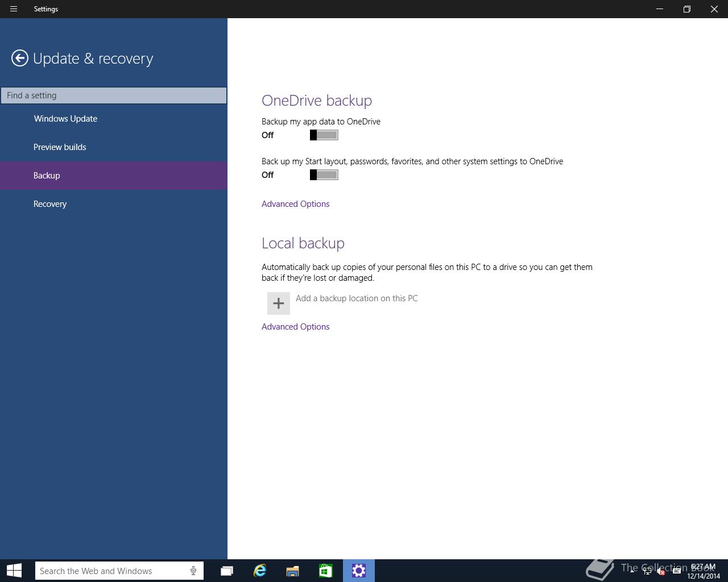Click the plus icon to add backup location
The width and height of the screenshot is (728, 582).
[279, 304]
